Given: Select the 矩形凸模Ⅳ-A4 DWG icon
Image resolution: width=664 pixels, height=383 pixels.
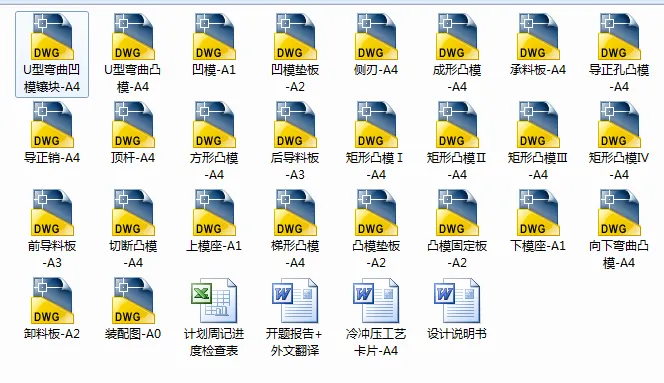Looking at the screenshot, I should (619, 125).
